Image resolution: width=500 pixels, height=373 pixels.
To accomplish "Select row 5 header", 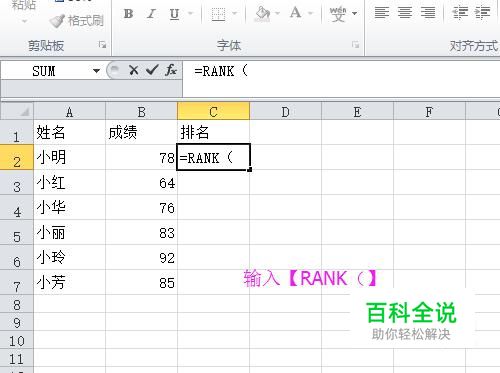I will pyautogui.click(x=17, y=232).
